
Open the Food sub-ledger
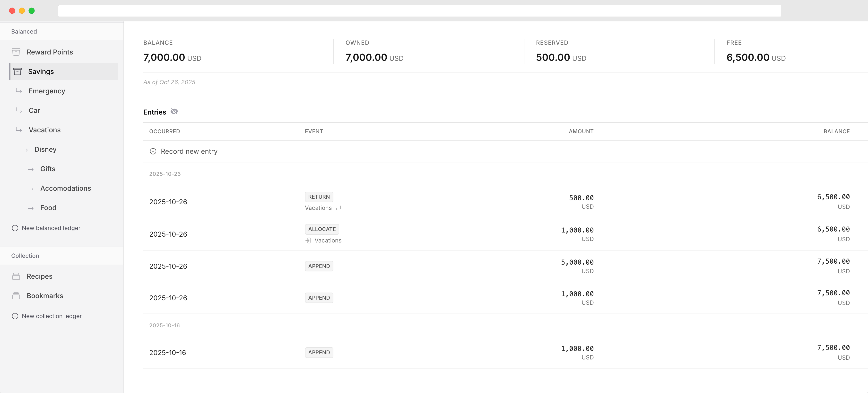click(x=48, y=208)
